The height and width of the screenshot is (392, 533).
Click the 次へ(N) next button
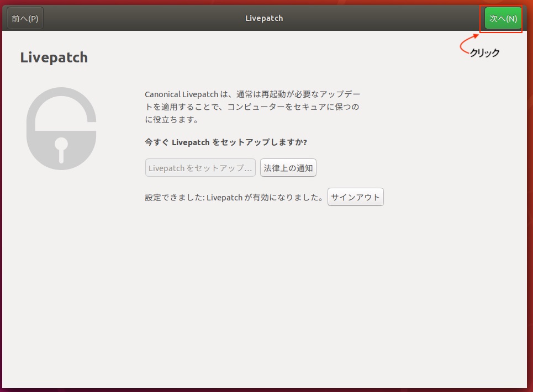tap(503, 18)
